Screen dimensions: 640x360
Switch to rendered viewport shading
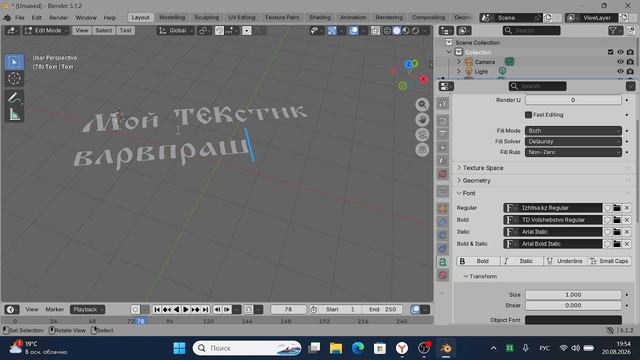[415, 31]
